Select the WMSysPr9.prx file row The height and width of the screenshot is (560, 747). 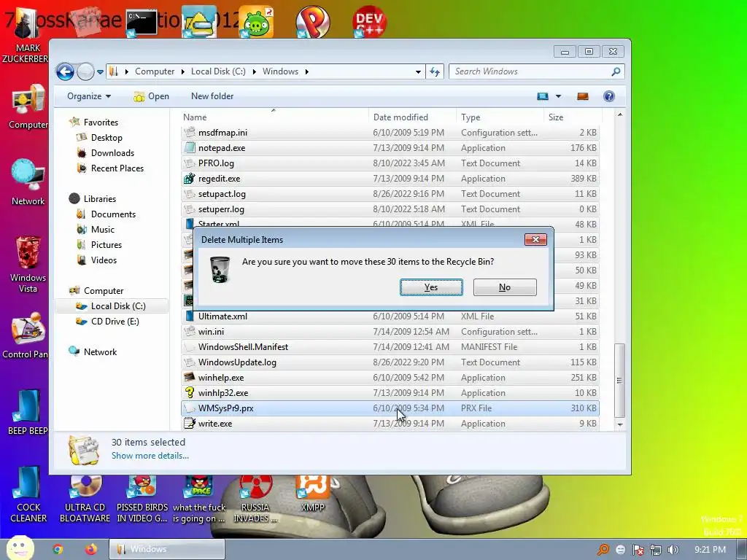click(x=390, y=408)
